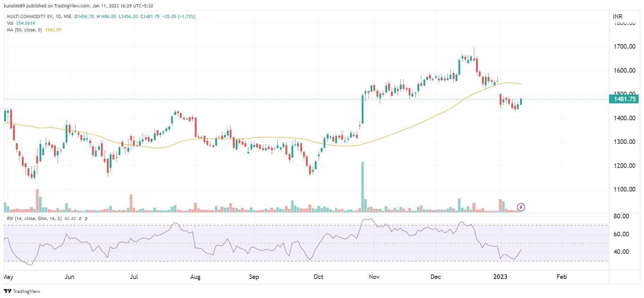Click the Oct label on time axis
644x298 pixels.
pyautogui.click(x=318, y=277)
